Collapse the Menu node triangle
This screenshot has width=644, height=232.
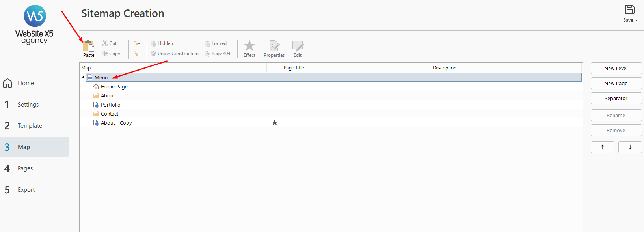pyautogui.click(x=83, y=77)
